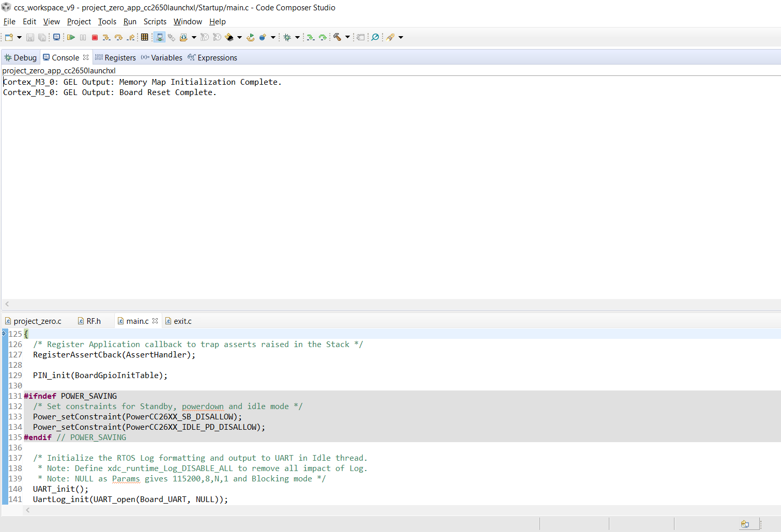Toggle the highlighted connect target icon
This screenshot has width=781, height=532.
(159, 37)
